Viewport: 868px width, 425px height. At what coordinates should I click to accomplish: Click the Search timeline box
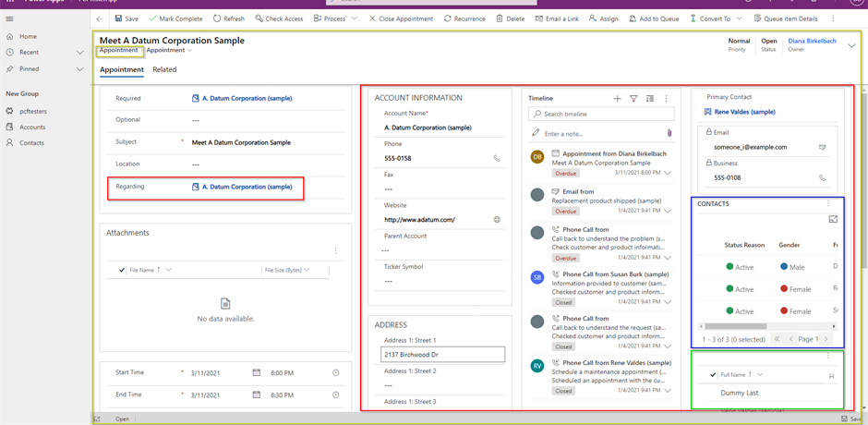(x=601, y=115)
